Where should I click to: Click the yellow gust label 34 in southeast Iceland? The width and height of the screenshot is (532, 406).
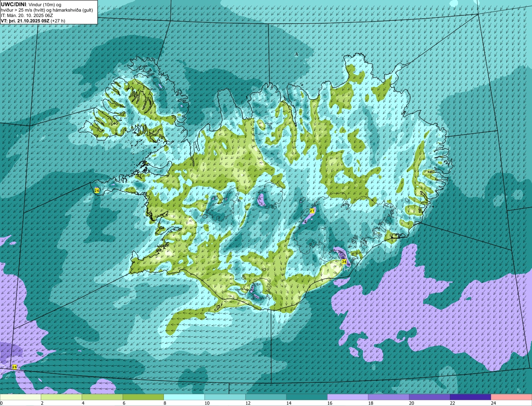point(344,262)
